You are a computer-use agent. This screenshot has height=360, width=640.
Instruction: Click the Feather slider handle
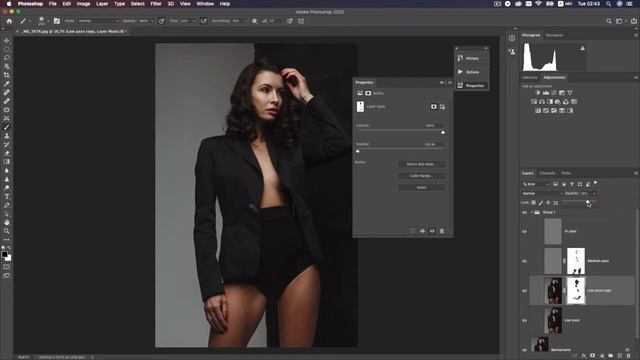358,151
